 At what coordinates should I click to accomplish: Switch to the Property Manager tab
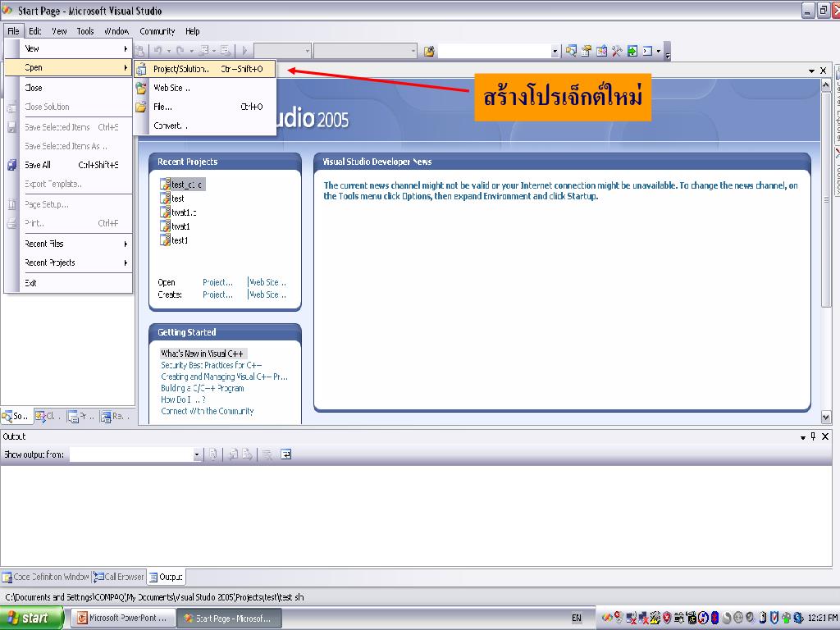[x=81, y=416]
